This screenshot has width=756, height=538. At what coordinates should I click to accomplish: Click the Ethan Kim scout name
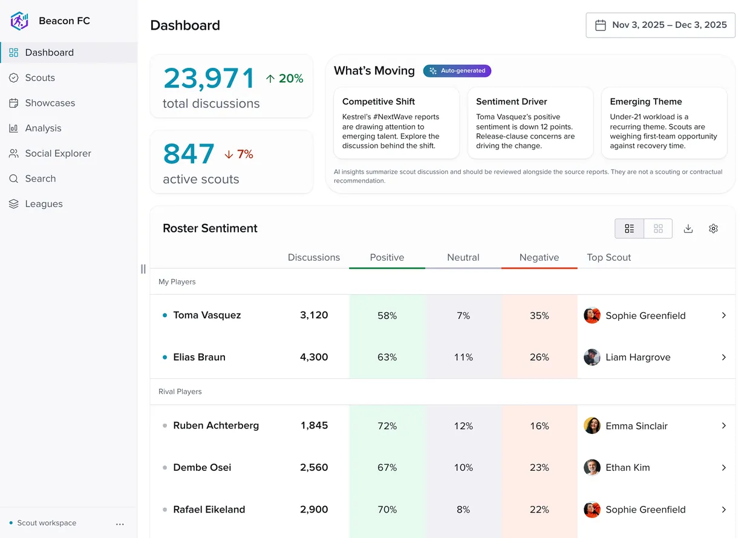(627, 467)
